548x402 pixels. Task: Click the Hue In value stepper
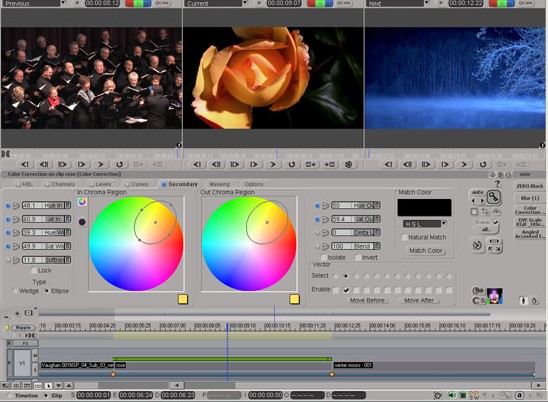[68, 205]
